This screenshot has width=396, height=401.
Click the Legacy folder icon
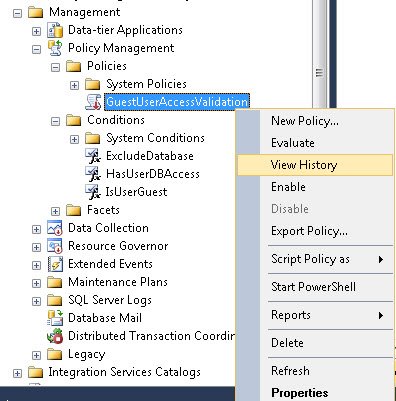point(55,354)
